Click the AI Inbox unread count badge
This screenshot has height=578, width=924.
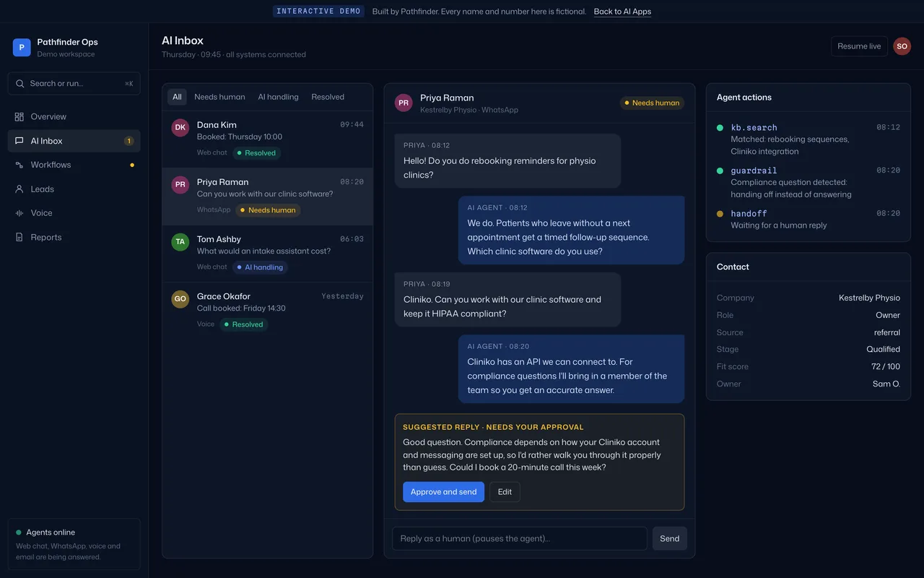pyautogui.click(x=129, y=141)
